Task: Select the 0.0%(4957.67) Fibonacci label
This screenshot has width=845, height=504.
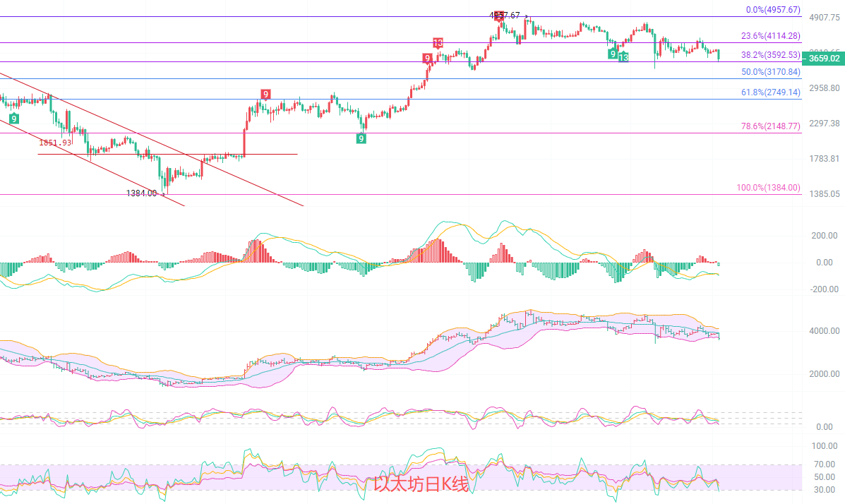Action: (773, 10)
